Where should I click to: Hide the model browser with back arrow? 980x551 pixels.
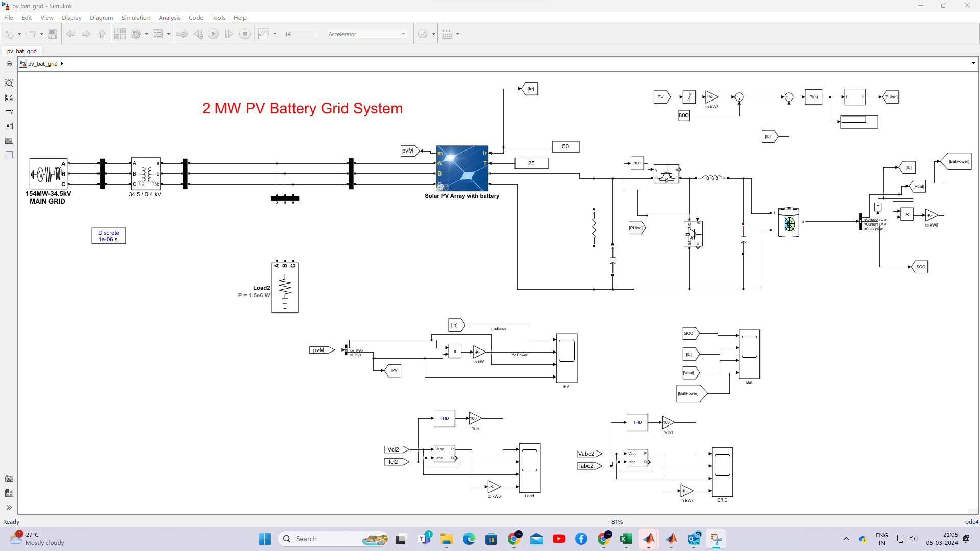(x=9, y=63)
